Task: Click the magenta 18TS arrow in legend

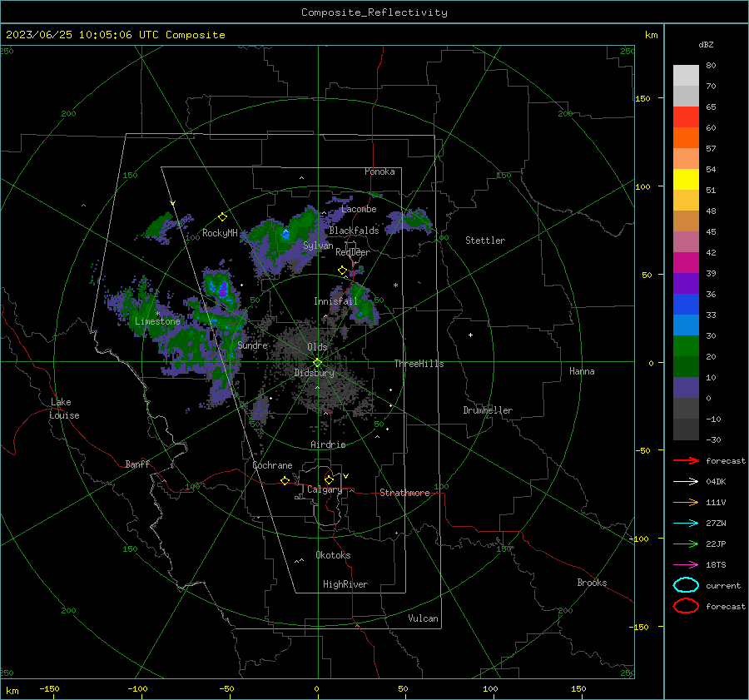Action: (x=686, y=565)
